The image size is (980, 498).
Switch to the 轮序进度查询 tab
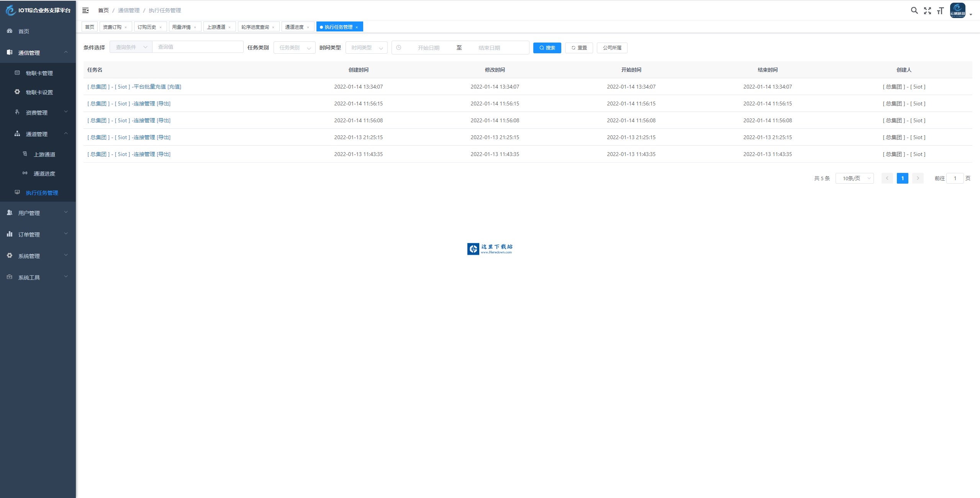(255, 27)
